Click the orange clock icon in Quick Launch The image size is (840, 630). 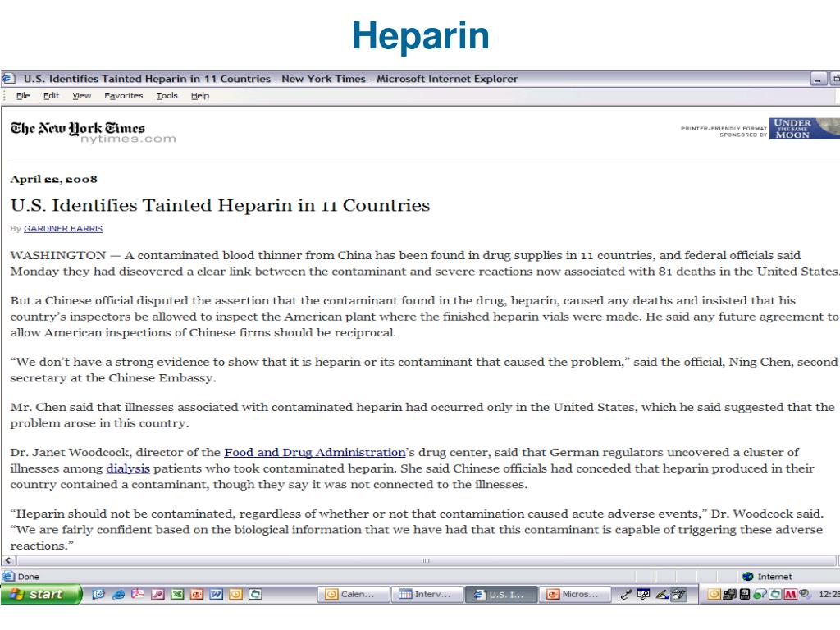click(x=235, y=594)
